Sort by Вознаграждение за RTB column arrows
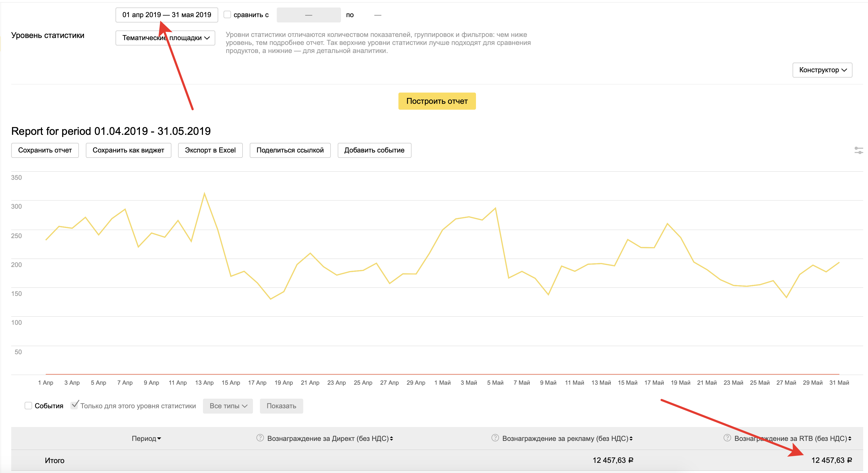 pyautogui.click(x=850, y=438)
